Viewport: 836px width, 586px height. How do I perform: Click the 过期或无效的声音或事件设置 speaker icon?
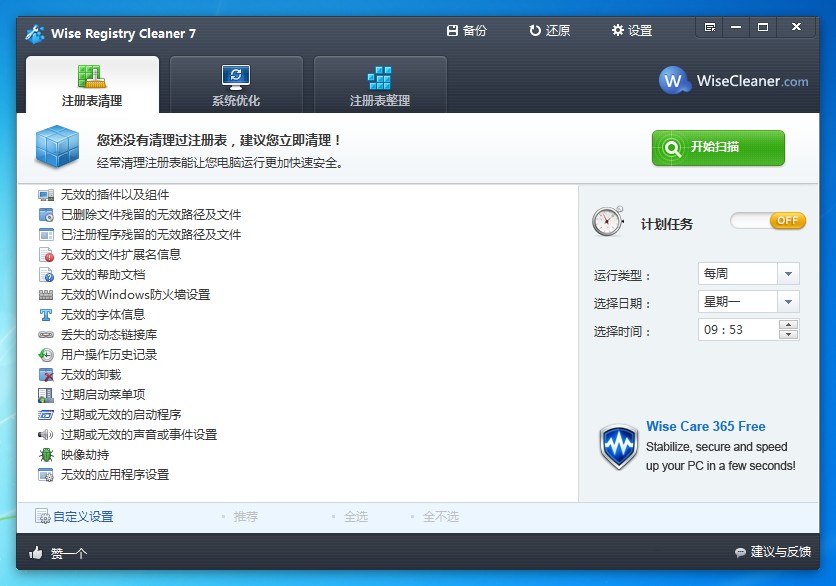(x=46, y=435)
